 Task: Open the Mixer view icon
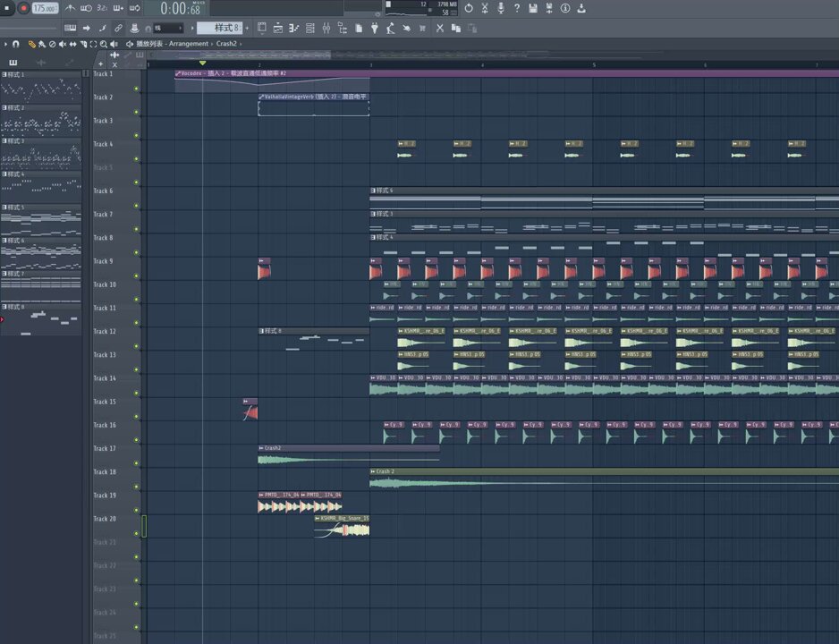[x=326, y=28]
